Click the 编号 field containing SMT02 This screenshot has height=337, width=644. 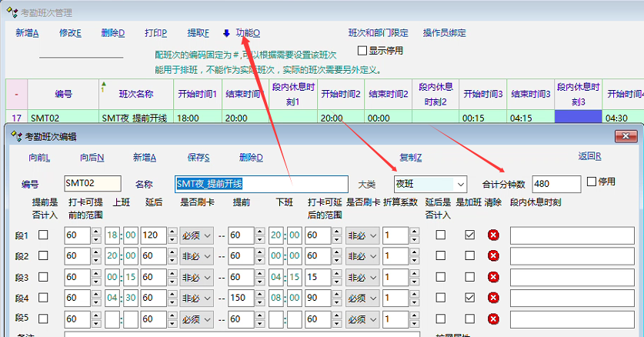click(93, 183)
